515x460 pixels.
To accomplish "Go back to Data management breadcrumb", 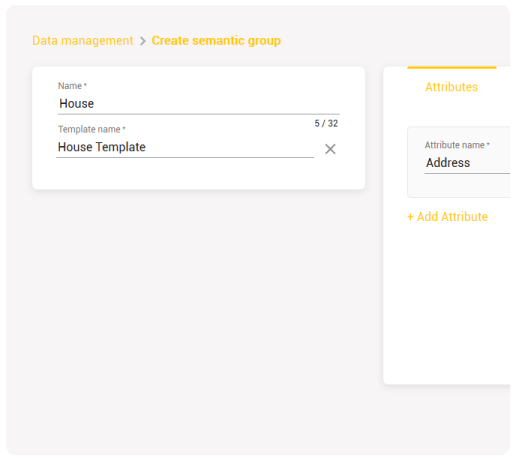I will point(83,41).
